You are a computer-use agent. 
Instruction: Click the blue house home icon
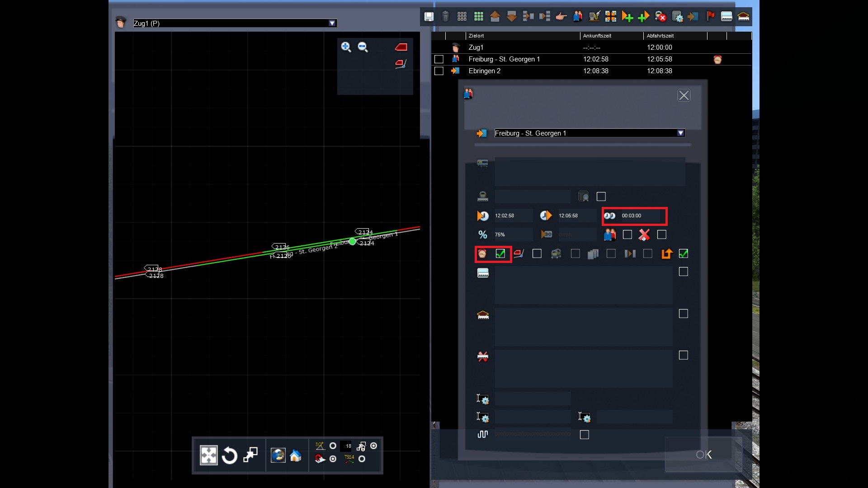296,455
